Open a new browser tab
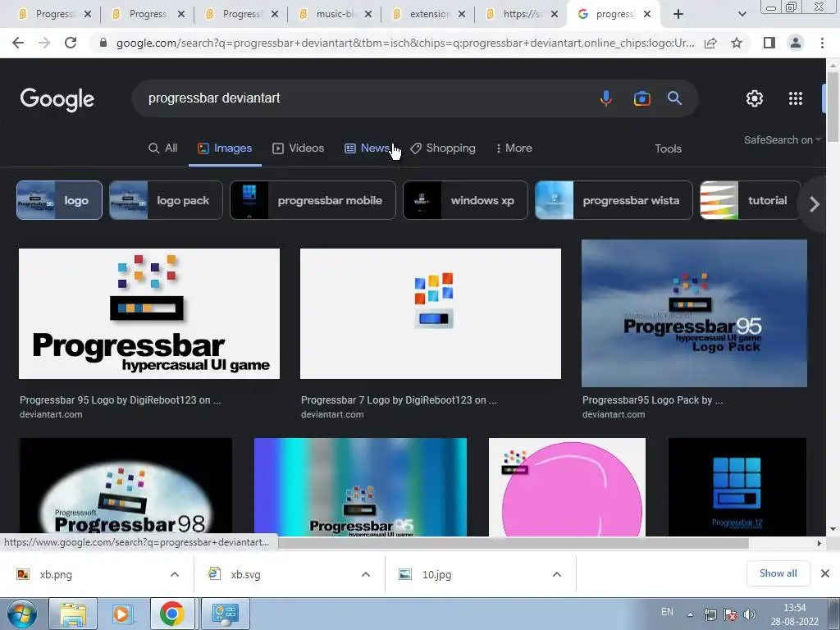840x630 pixels. point(678,14)
